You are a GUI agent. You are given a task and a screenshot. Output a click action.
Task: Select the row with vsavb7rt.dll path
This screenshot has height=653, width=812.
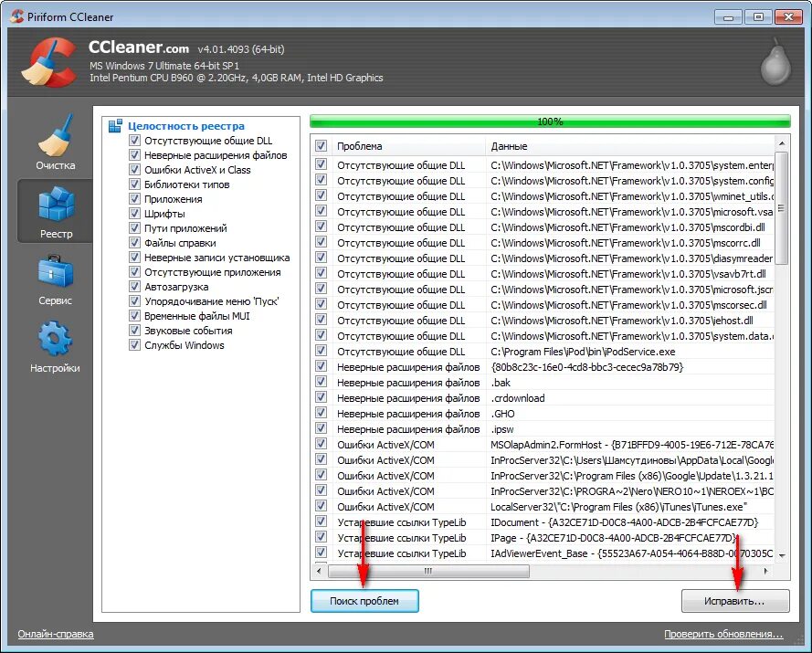[x=543, y=273]
